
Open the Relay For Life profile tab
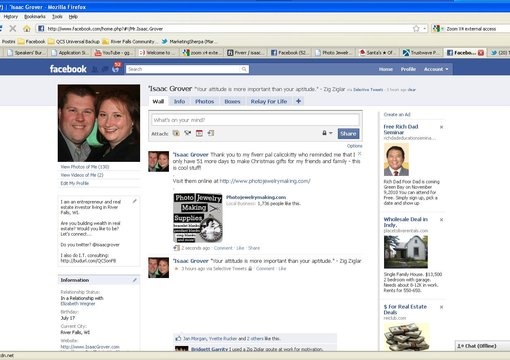pos(269,101)
